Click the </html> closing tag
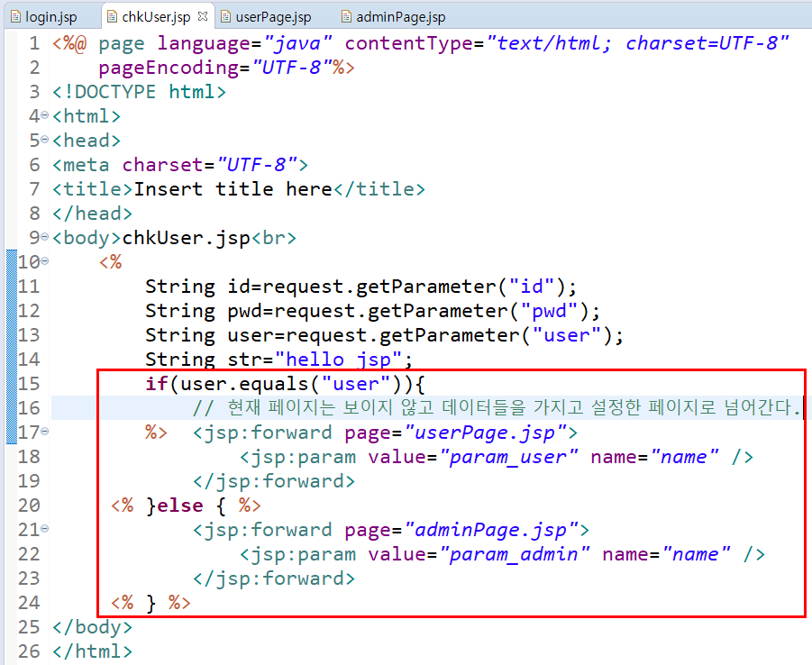 [92, 651]
